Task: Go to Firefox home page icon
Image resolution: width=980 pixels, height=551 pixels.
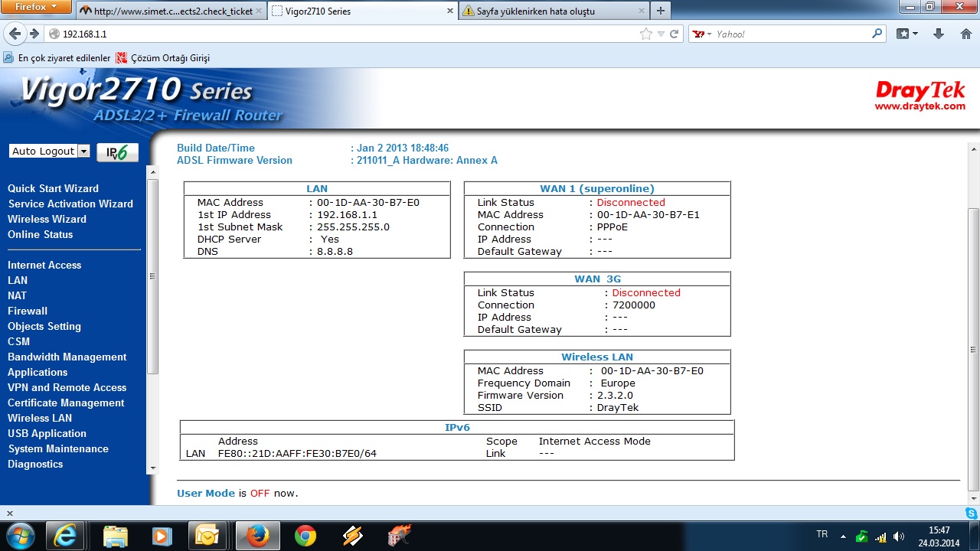Action: (965, 34)
